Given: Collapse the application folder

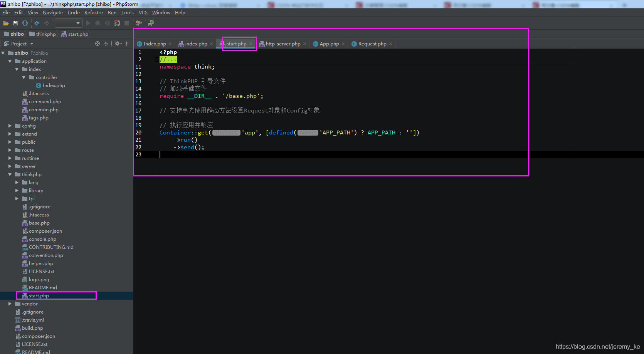Looking at the screenshot, I should pyautogui.click(x=10, y=61).
